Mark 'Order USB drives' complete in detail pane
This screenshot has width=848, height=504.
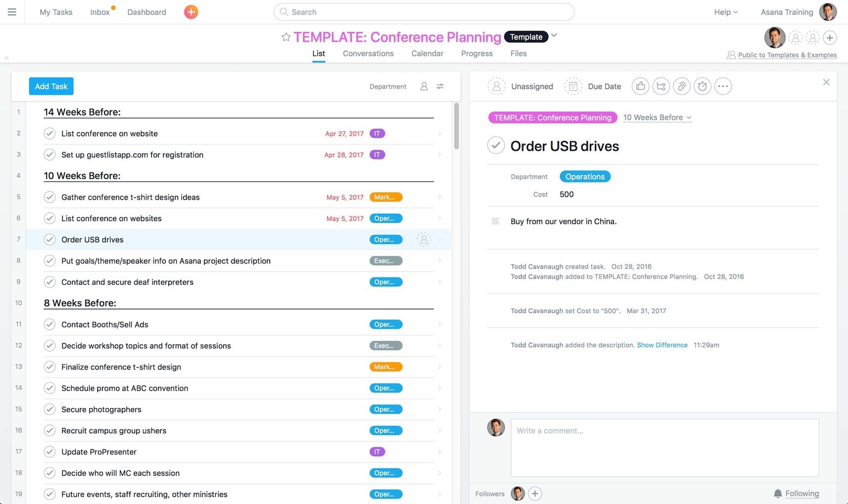[496, 145]
